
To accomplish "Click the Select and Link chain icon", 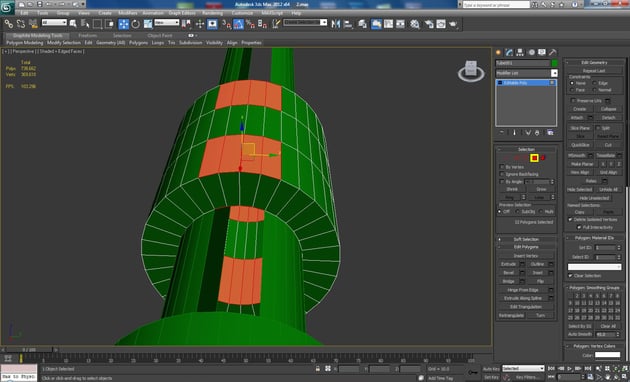I will [8, 24].
